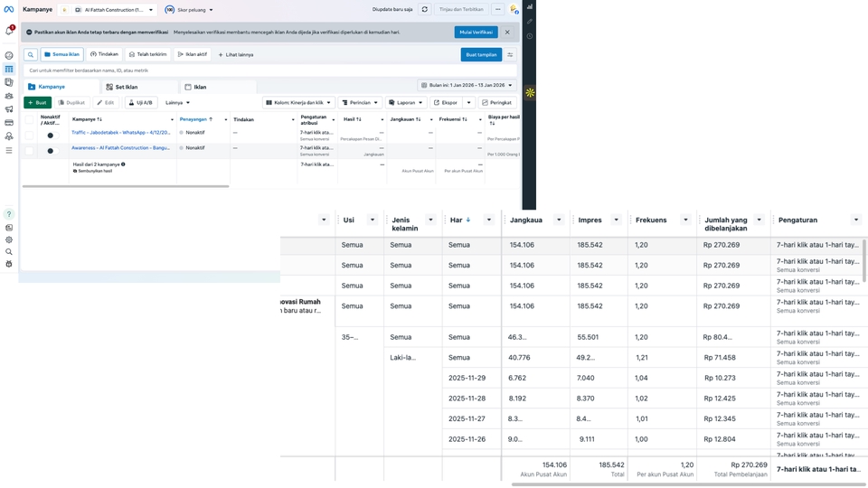Screen dimensions: 868x488
Task: Click the Meta logo icon
Action: tap(9, 9)
